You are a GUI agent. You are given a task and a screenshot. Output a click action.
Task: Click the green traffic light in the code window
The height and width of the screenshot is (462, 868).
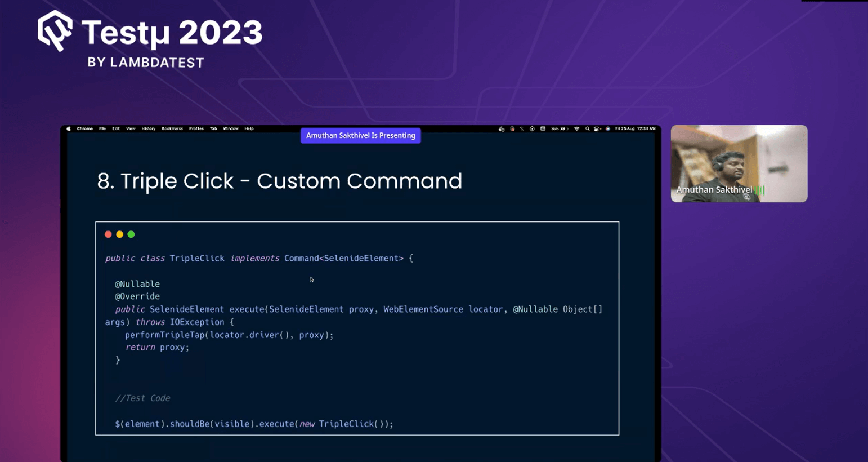pos(131,234)
